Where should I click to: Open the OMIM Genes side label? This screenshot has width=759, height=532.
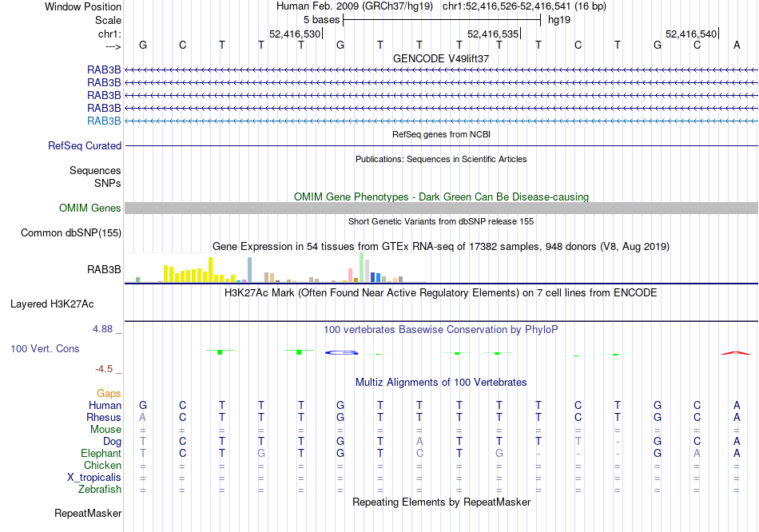pyautogui.click(x=90, y=208)
